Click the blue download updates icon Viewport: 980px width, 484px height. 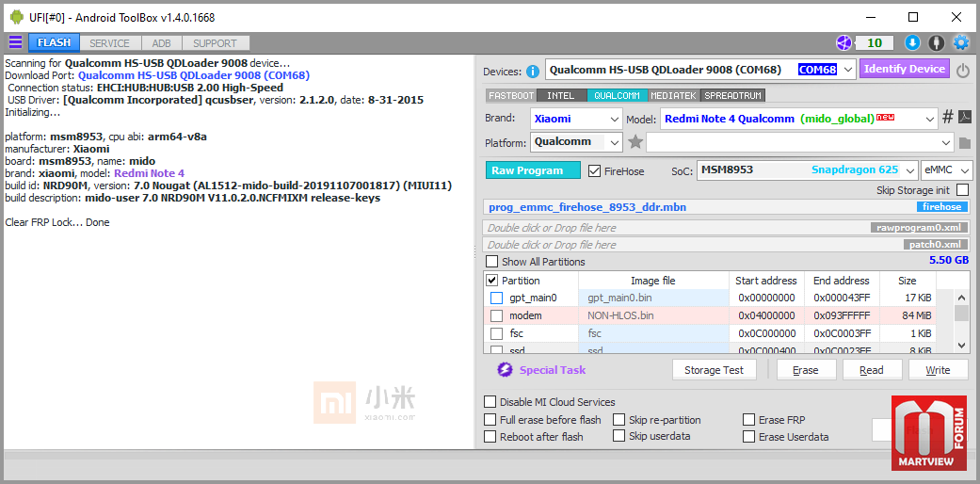pos(912,43)
